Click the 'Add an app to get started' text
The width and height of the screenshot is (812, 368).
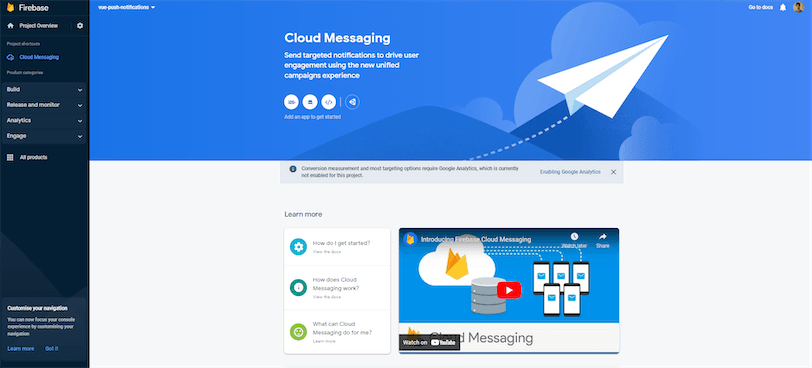pyautogui.click(x=312, y=117)
